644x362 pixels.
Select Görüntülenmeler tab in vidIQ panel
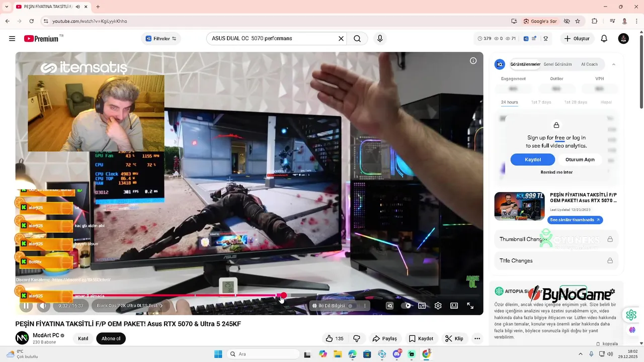tap(525, 64)
